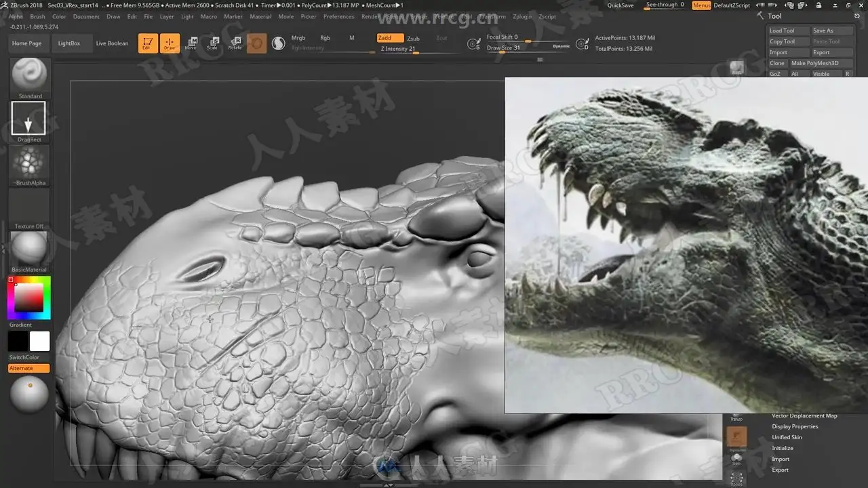Click the white secondary color swatch
868x488 pixels.
pyautogui.click(x=39, y=341)
